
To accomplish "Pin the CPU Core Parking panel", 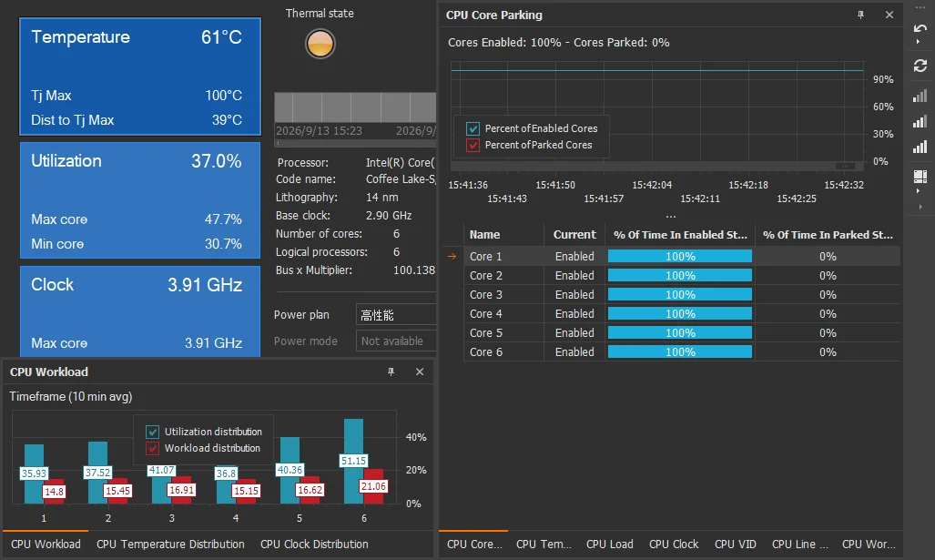I will pyautogui.click(x=860, y=15).
